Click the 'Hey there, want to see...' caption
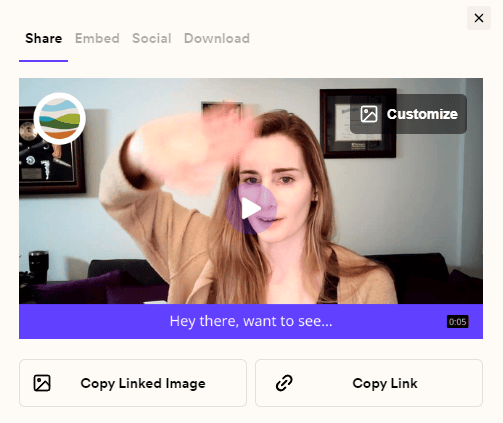503x423 pixels. pyautogui.click(x=251, y=321)
